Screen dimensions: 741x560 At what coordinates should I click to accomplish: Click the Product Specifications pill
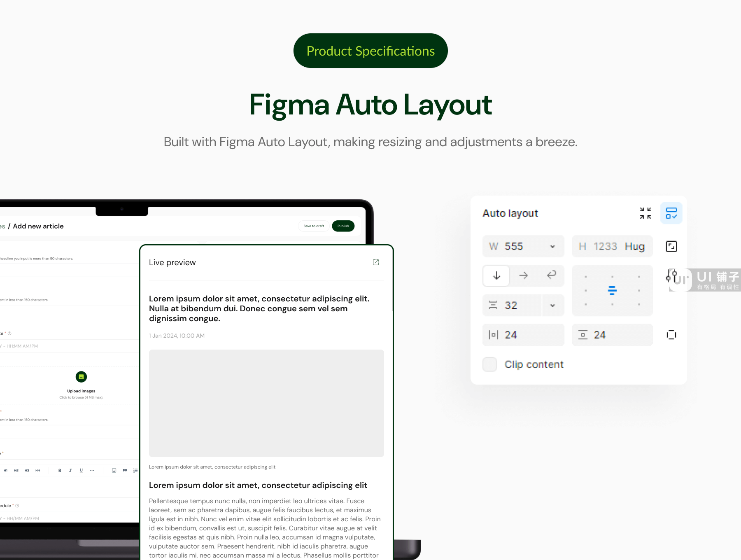point(370,51)
